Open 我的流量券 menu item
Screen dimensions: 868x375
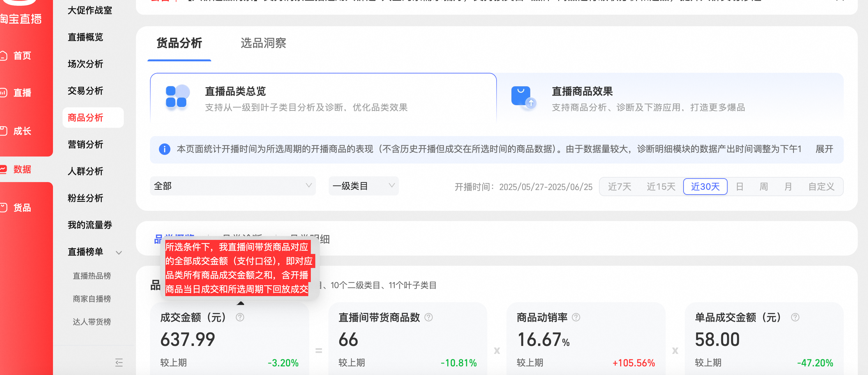(x=90, y=225)
